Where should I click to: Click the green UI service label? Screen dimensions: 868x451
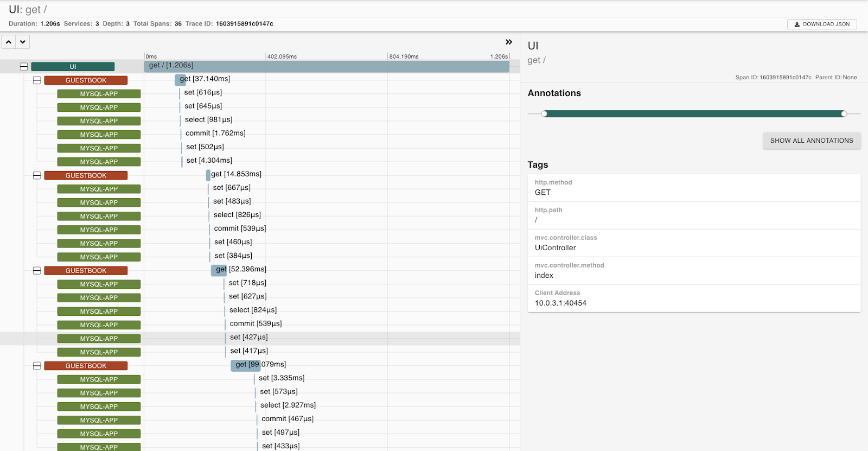[73, 67]
